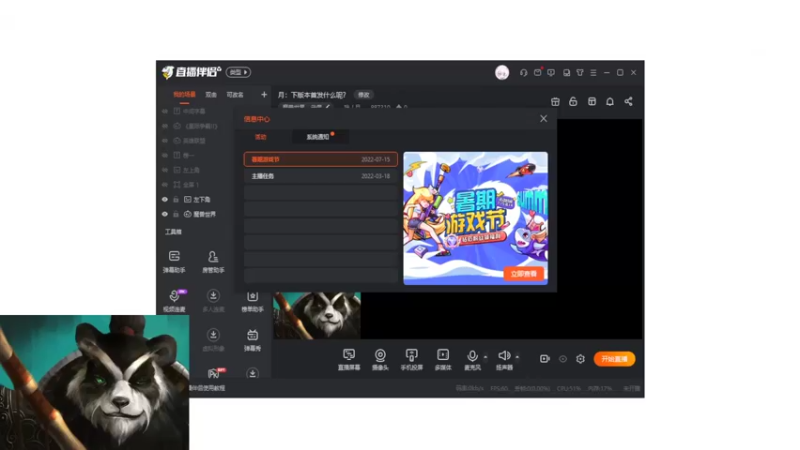Expand the speaker options arrow
The height and width of the screenshot is (450, 800).
click(x=517, y=357)
